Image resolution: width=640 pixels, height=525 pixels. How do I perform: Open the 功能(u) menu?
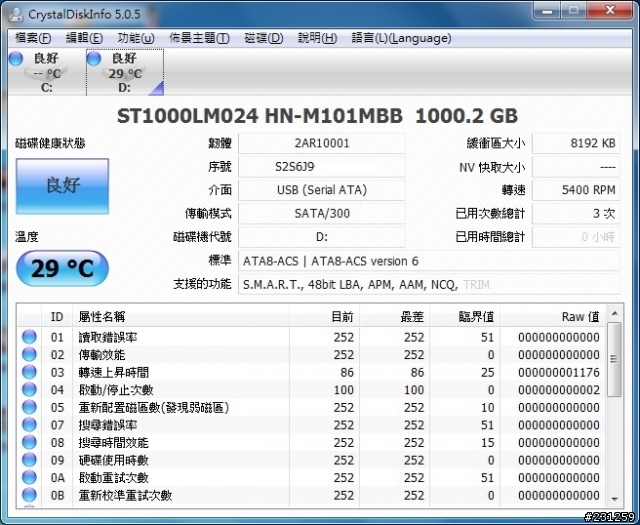pyautogui.click(x=136, y=38)
